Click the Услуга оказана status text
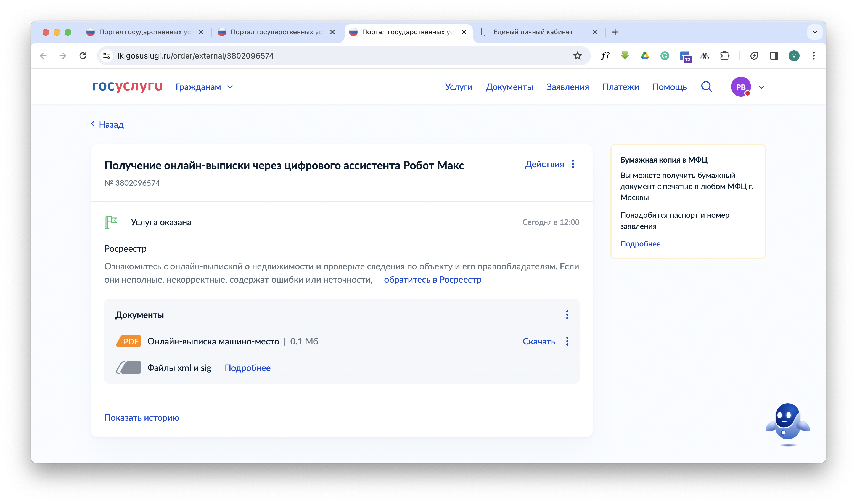Screen dimensions: 857x504 161,222
